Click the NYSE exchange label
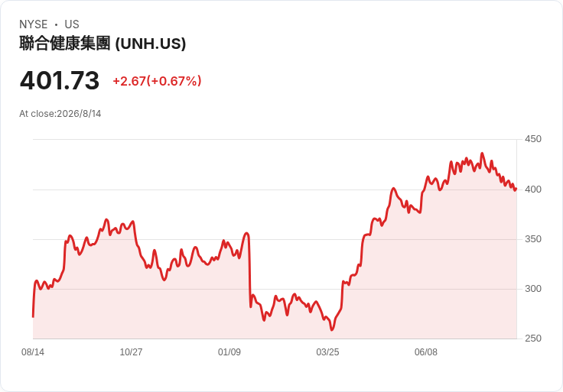The height and width of the screenshot is (392, 563). point(34,24)
